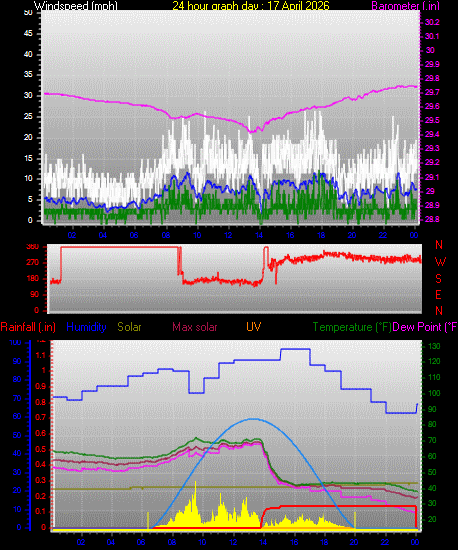Image resolution: width=458 pixels, height=550 pixels.
Task: Click temperature axis value 60
Action: click(x=432, y=457)
